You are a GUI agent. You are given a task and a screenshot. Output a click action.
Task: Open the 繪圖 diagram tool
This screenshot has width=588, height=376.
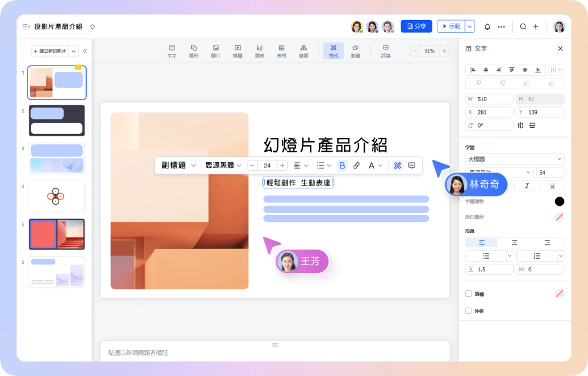click(303, 51)
